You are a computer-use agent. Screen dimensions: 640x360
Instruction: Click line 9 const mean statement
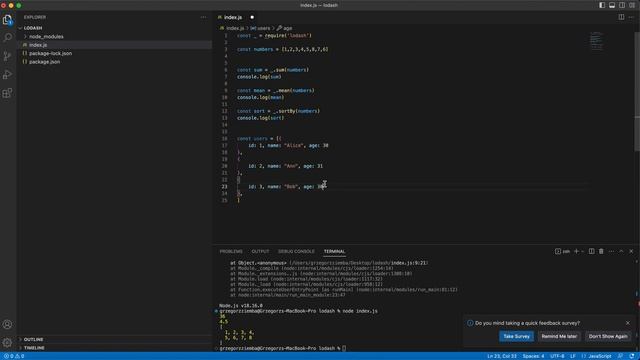pyautogui.click(x=276, y=91)
